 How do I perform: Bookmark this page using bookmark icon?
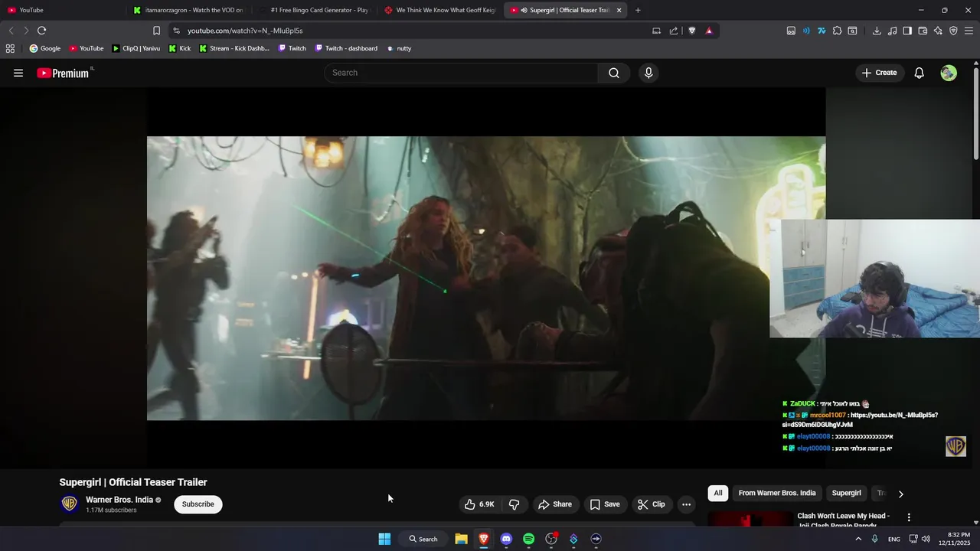point(156,31)
